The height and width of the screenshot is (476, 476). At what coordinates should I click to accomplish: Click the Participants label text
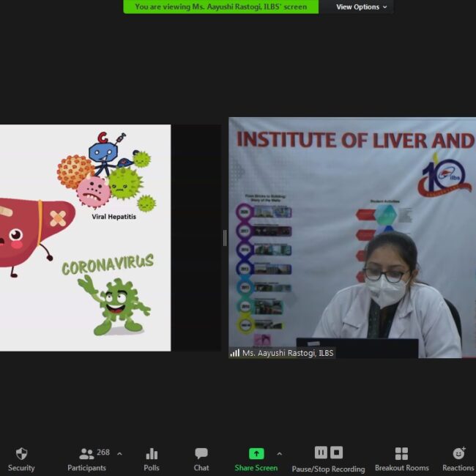click(86, 468)
